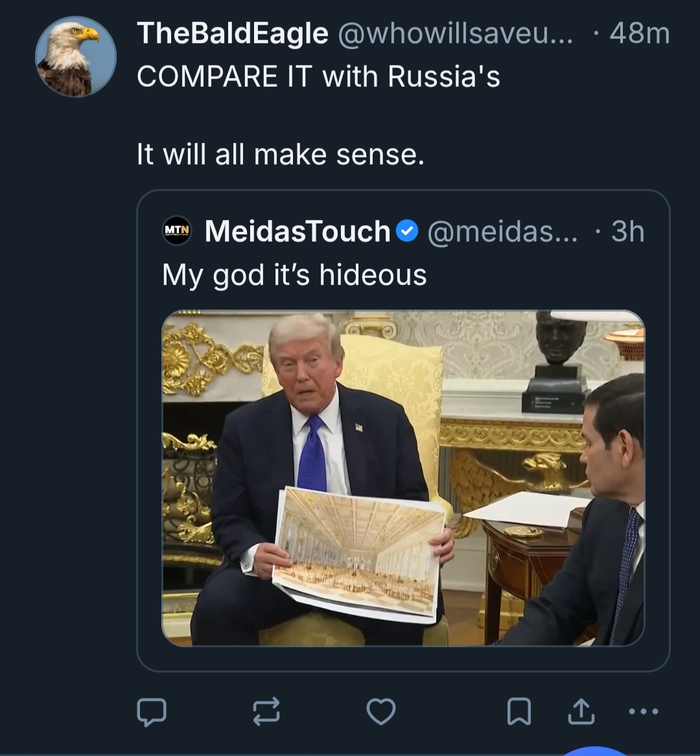Open the reply speech bubble icon
The width and height of the screenshot is (700, 756).
(x=152, y=711)
